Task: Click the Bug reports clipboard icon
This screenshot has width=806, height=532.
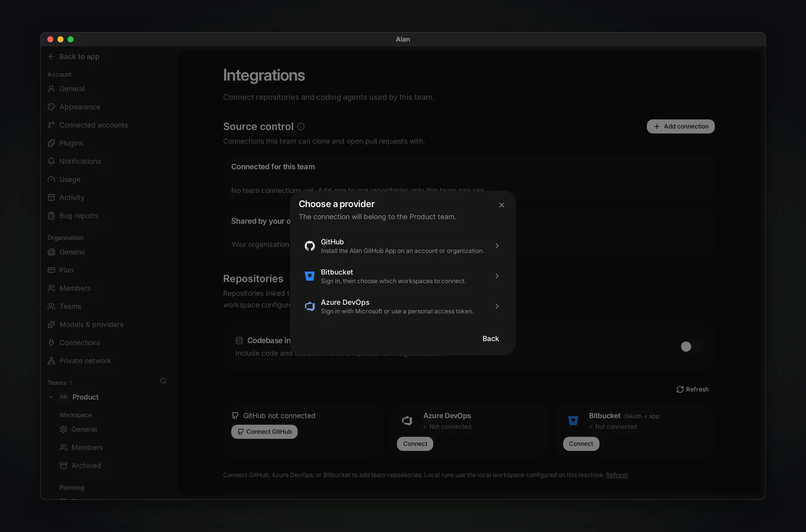Action: pyautogui.click(x=51, y=216)
